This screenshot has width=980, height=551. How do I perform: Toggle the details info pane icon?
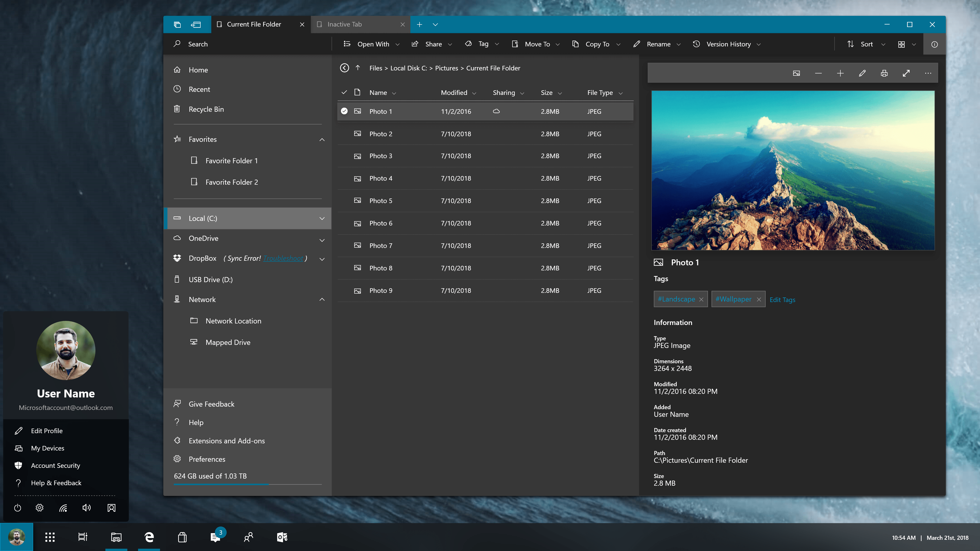pyautogui.click(x=934, y=44)
